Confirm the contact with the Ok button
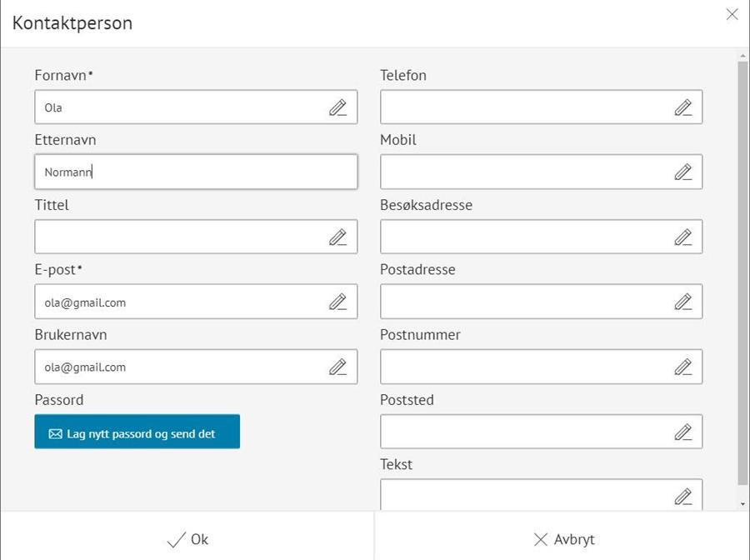Image resolution: width=750 pixels, height=560 pixels. [x=187, y=539]
